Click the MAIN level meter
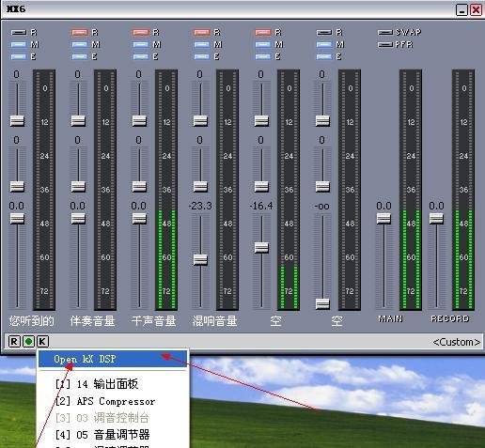The height and width of the screenshot is (448, 485). [411, 190]
